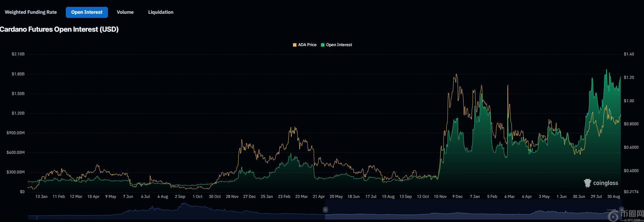Click the 9 Dec date label on x-axis
Image resolution: width=644 pixels, height=222 pixels.
457,197
